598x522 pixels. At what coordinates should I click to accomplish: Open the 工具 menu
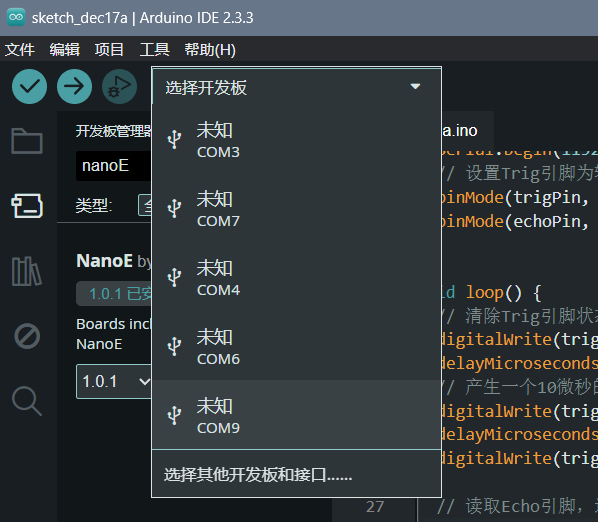point(154,50)
